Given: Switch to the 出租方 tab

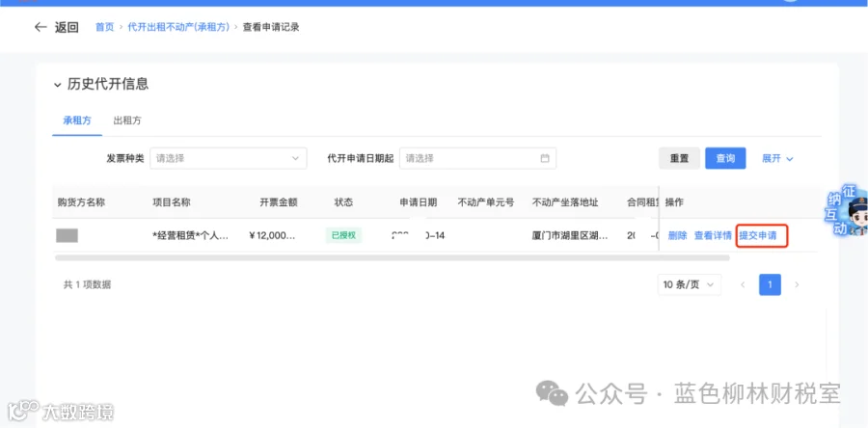Looking at the screenshot, I should (x=127, y=120).
